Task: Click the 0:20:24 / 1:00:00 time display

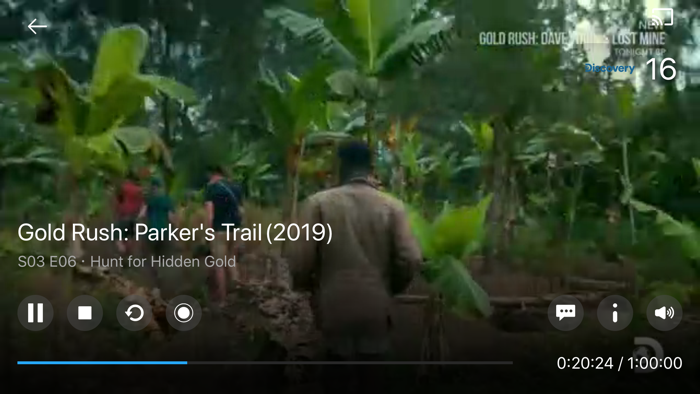Action: click(x=619, y=363)
